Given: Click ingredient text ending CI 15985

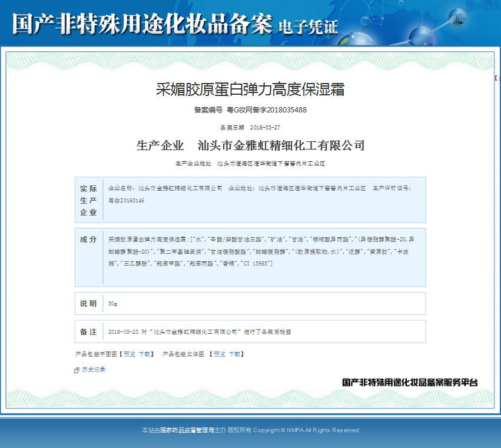Looking at the screenshot, I should (x=261, y=251).
